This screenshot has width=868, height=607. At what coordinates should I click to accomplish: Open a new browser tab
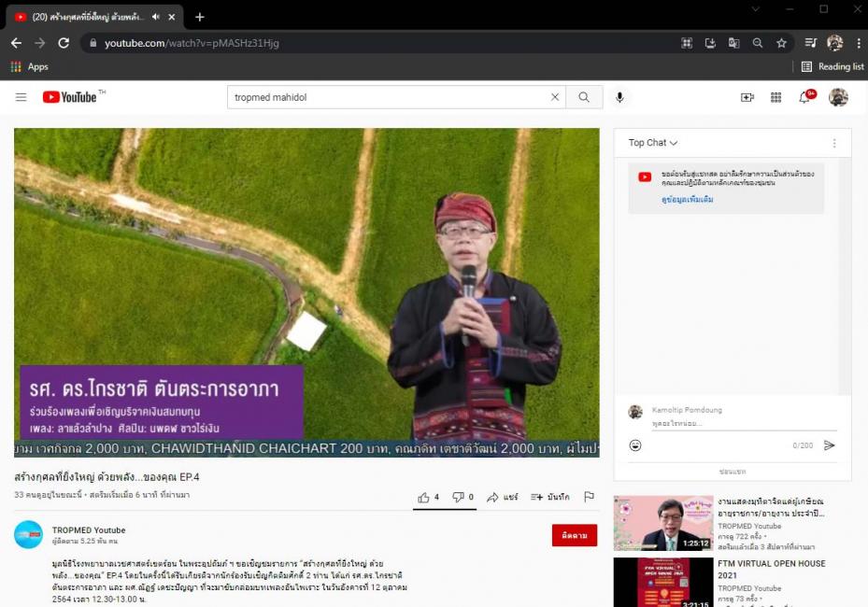coord(200,17)
